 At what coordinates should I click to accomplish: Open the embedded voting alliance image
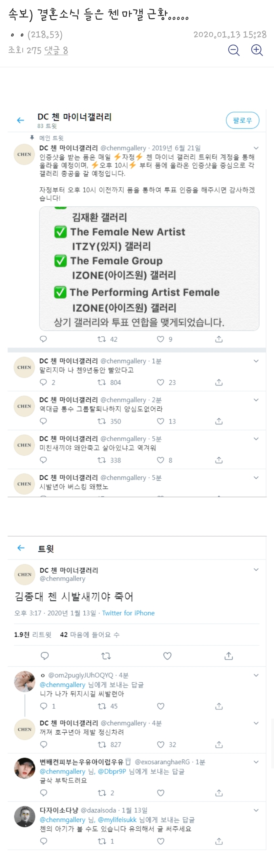click(x=149, y=269)
